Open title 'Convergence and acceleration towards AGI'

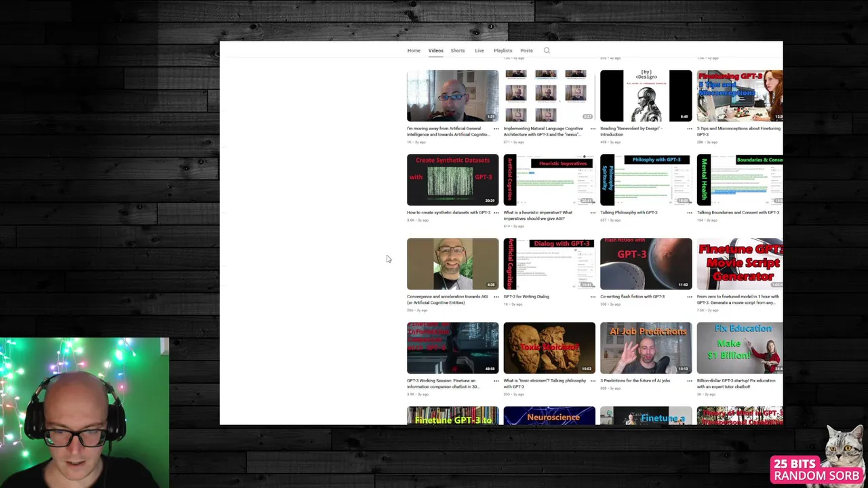coord(448,300)
